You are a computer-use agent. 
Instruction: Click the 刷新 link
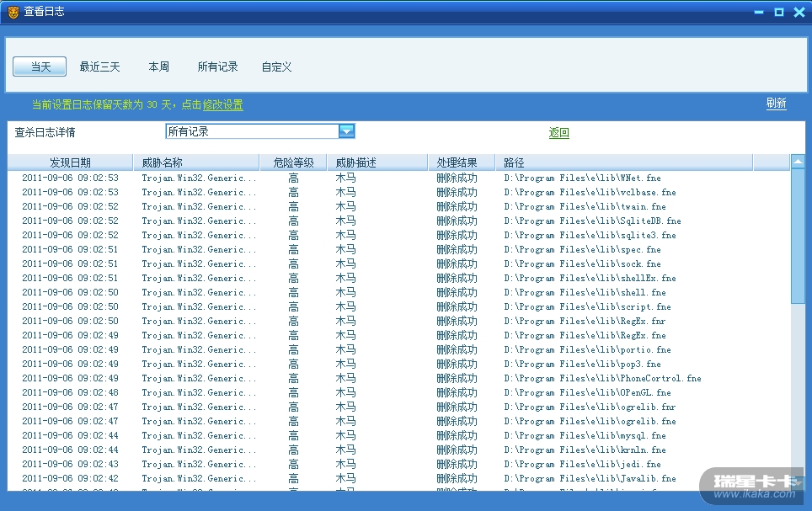(x=777, y=103)
